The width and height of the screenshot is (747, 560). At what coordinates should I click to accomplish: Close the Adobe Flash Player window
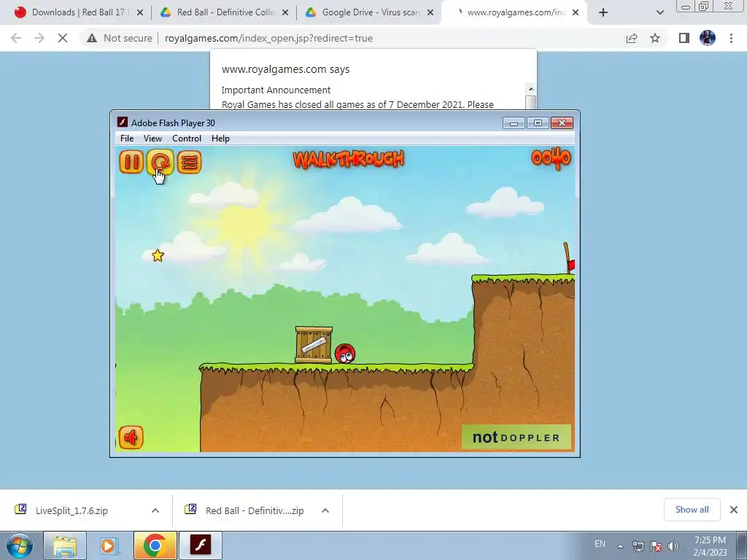[x=562, y=123]
